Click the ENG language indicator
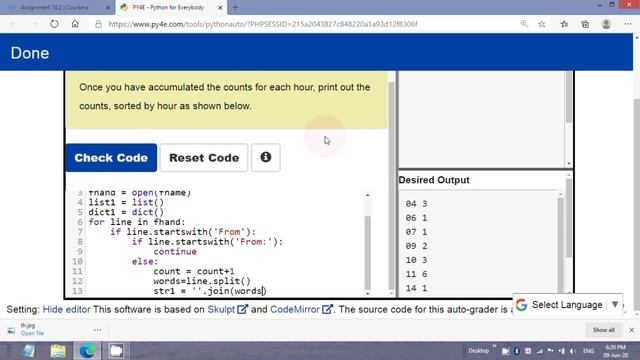The width and height of the screenshot is (640, 360). [x=588, y=351]
